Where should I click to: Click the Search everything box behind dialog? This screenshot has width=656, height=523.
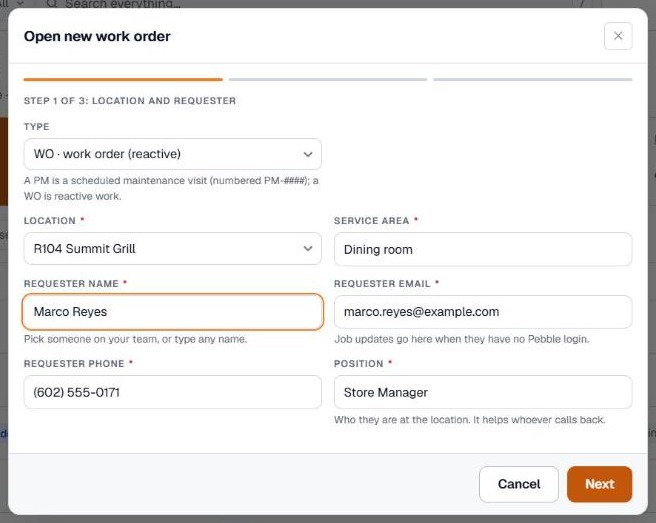point(123,4)
